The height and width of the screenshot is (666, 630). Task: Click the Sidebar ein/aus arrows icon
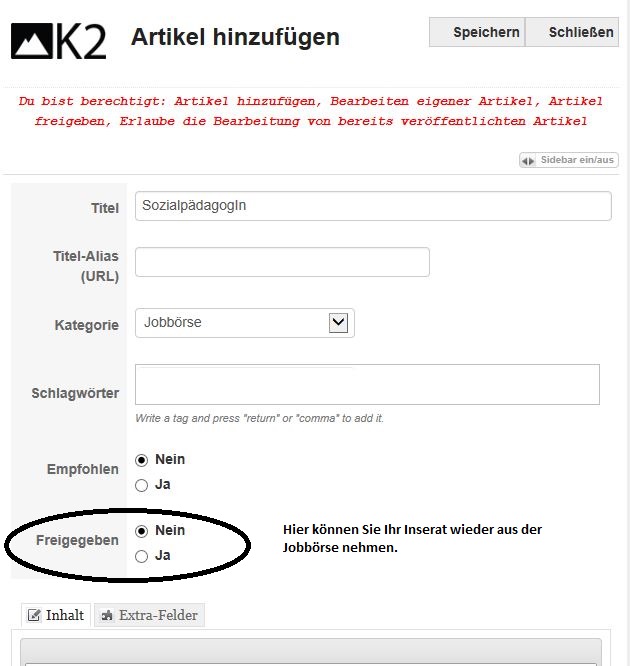tap(528, 161)
